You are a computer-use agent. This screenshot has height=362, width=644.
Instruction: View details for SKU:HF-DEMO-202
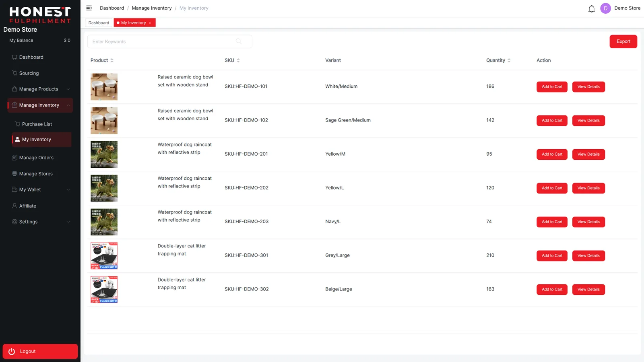(588, 188)
